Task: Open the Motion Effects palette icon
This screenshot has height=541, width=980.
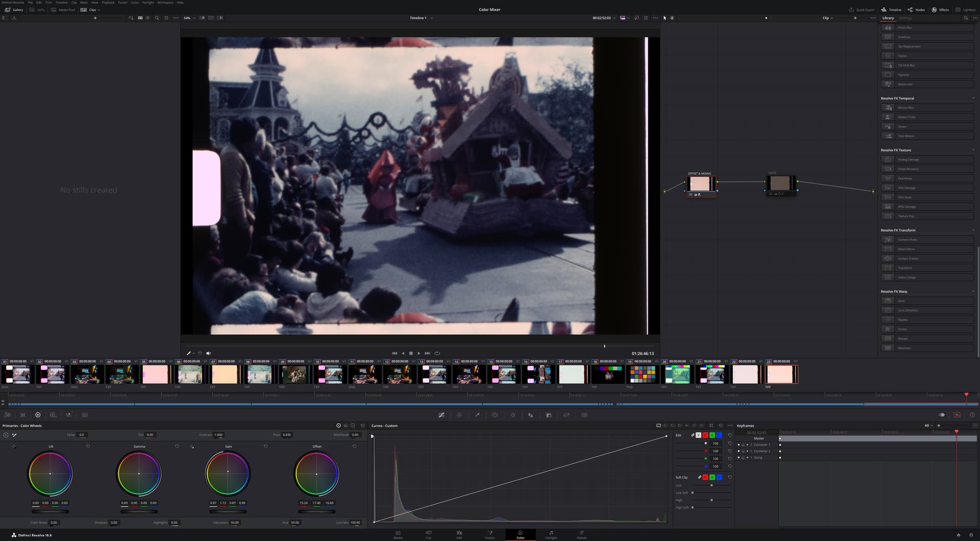Action: click(x=84, y=415)
